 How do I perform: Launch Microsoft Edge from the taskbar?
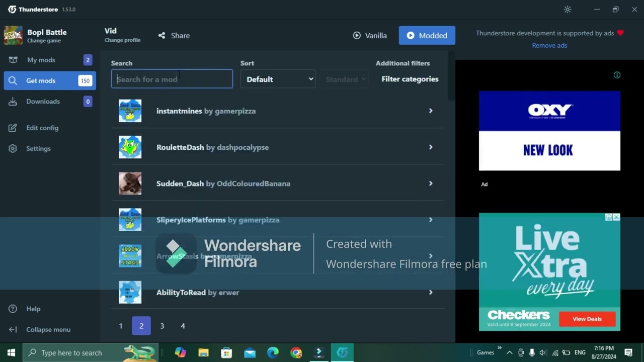click(x=273, y=353)
